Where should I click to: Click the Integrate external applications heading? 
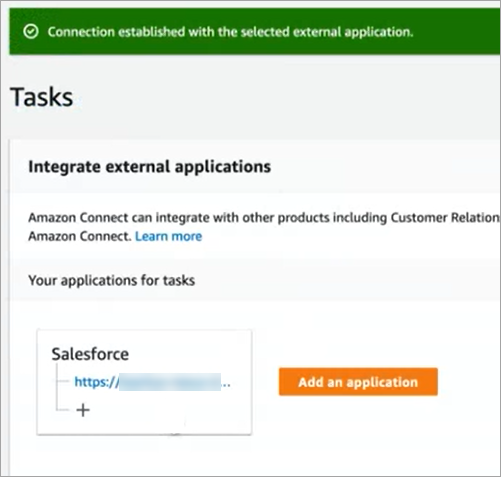150,167
